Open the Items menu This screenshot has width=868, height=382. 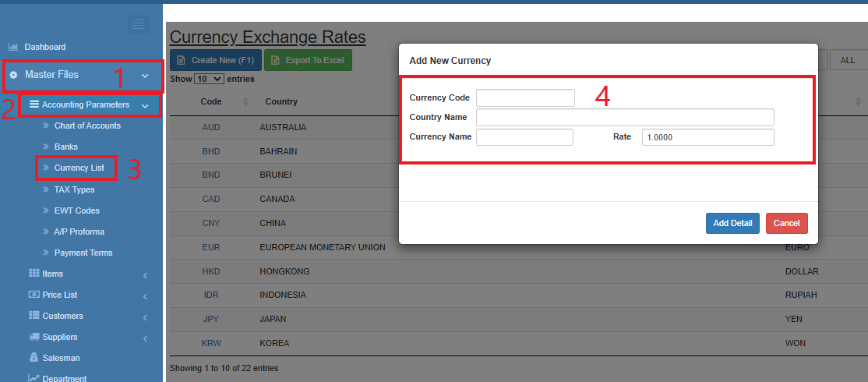coord(52,274)
